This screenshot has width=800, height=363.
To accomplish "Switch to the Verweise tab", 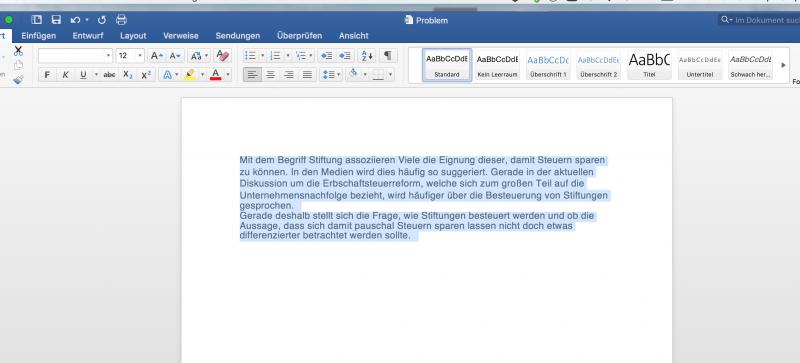I will click(181, 36).
